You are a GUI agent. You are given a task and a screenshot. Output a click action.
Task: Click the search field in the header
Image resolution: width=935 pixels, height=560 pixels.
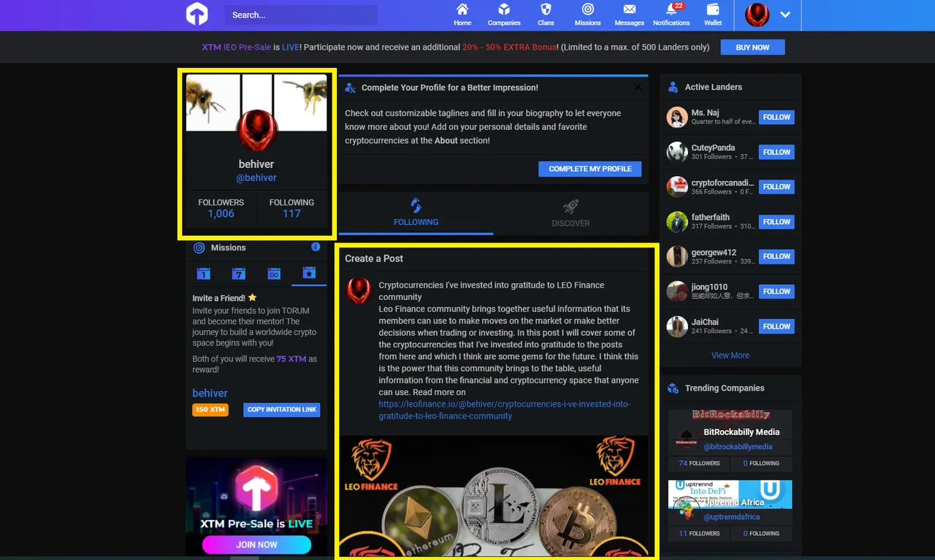coord(300,15)
